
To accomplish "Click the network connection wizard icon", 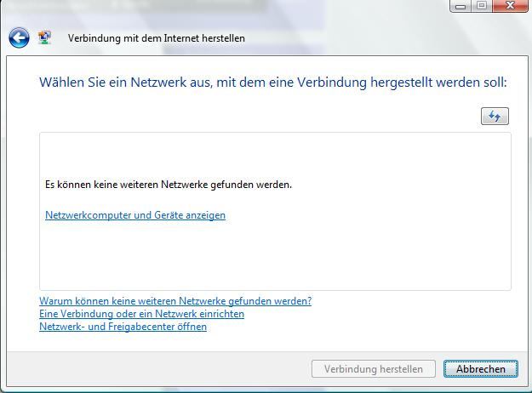I will pyautogui.click(x=44, y=37).
